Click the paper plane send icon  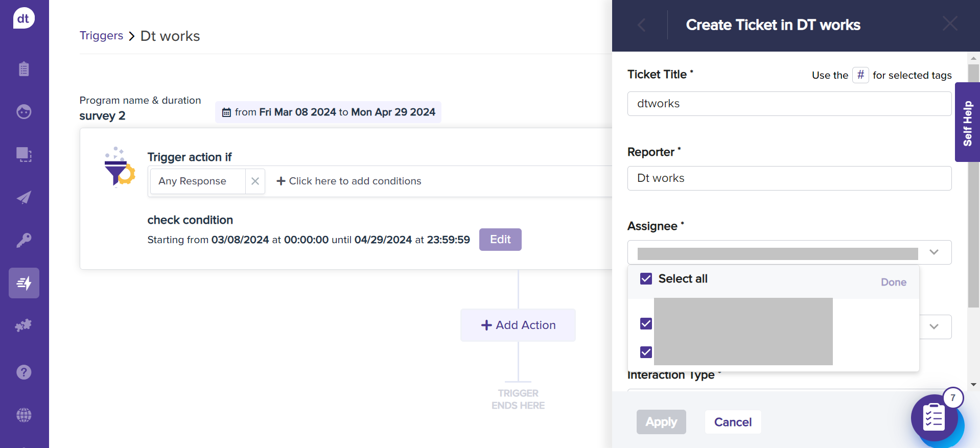point(24,198)
